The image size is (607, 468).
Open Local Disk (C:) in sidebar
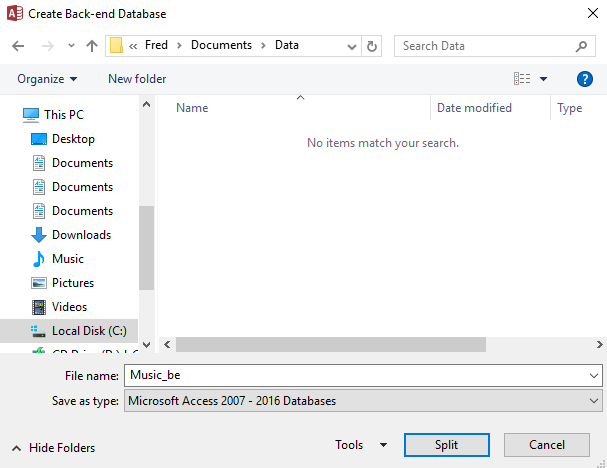pos(88,331)
